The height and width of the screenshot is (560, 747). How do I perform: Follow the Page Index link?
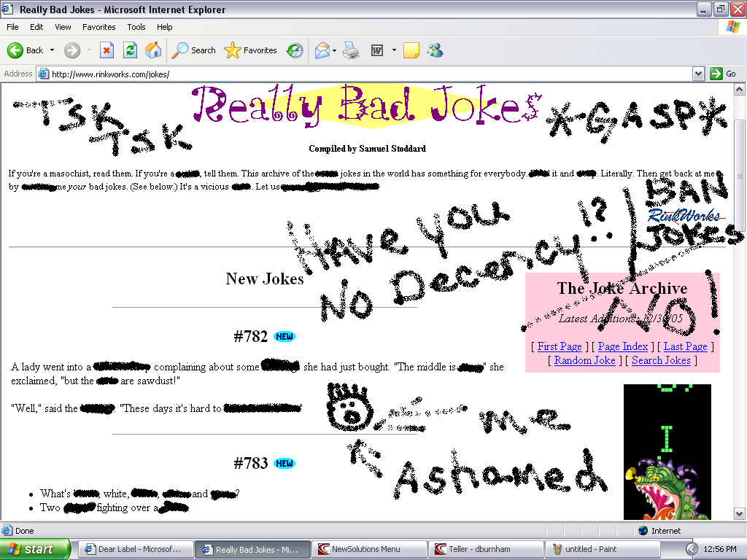623,346
